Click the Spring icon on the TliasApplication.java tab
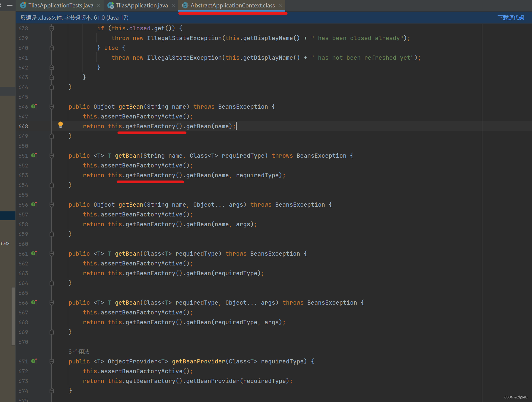 click(x=110, y=5)
